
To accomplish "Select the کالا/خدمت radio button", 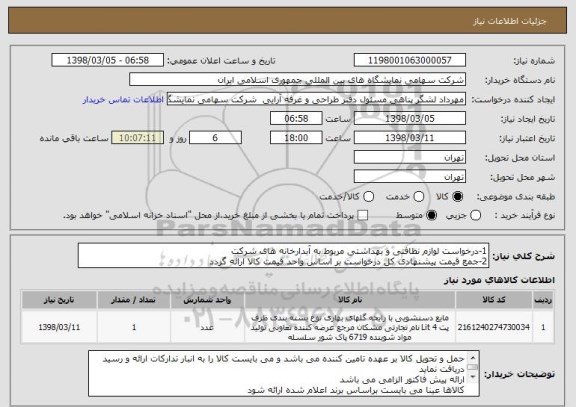I will (x=368, y=197).
